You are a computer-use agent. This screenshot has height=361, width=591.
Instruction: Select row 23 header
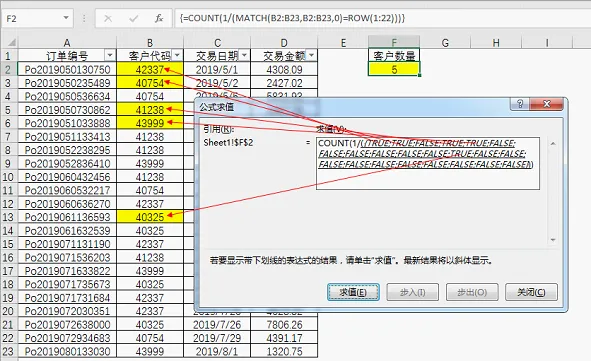[8, 351]
